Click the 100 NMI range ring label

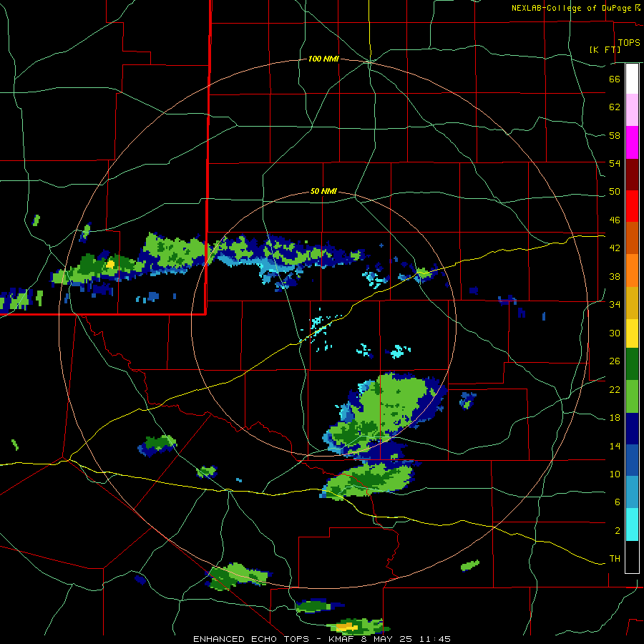point(323,59)
